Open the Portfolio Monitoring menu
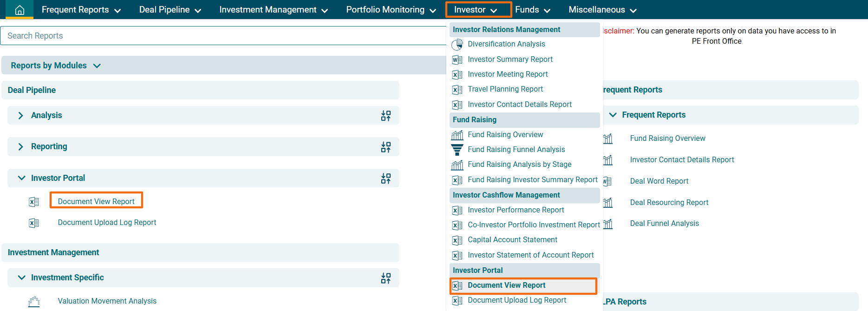This screenshot has height=311, width=868. coord(391,10)
